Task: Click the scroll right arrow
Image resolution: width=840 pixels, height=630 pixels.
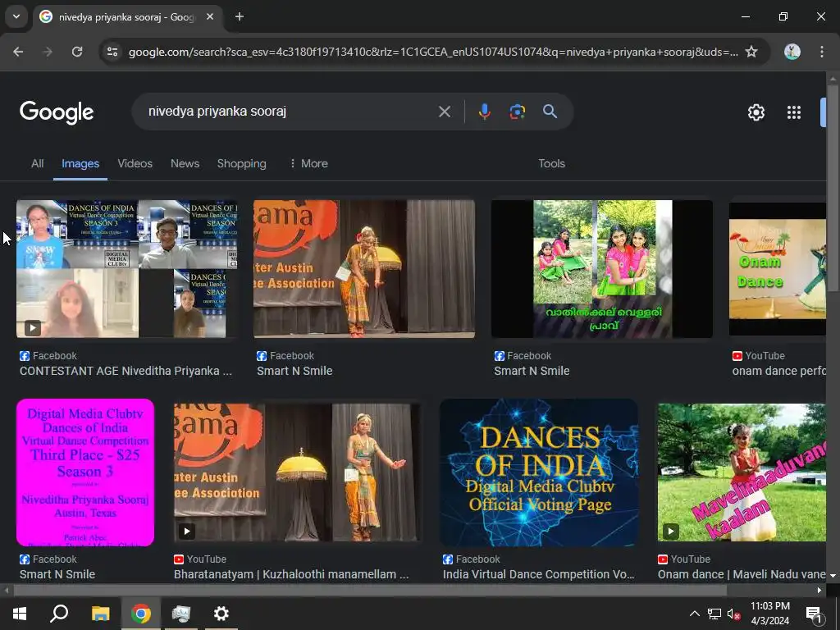Action: (x=819, y=591)
